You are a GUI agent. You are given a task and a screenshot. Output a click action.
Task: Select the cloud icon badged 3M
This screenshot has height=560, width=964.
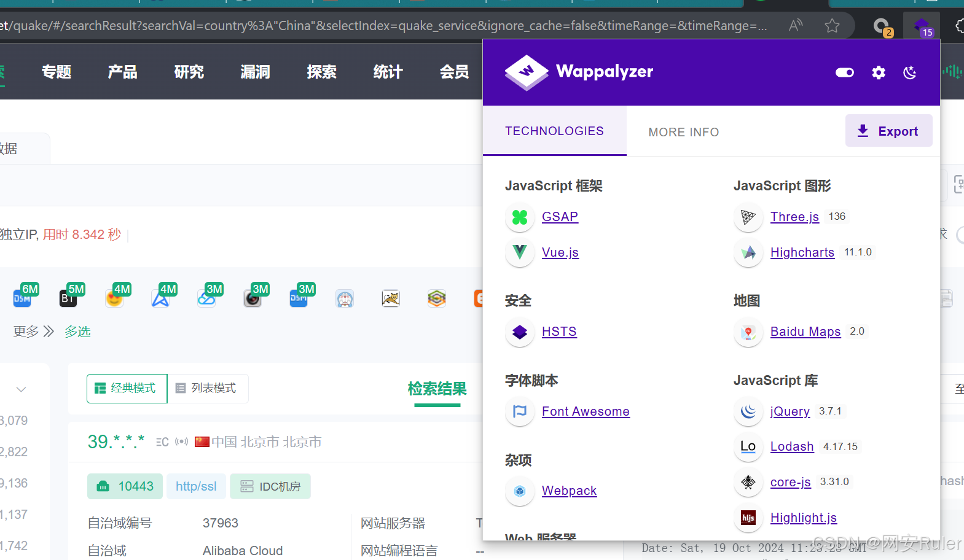pos(208,297)
